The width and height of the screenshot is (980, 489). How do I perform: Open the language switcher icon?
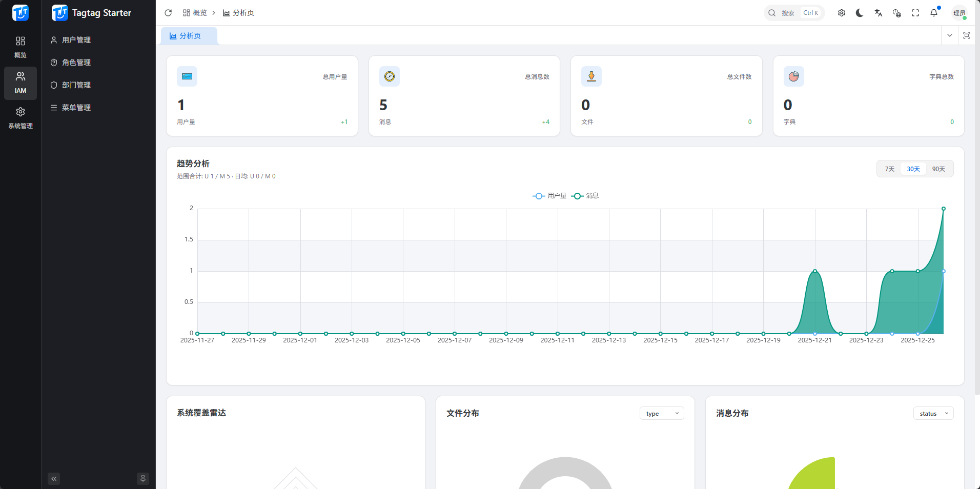tap(878, 13)
